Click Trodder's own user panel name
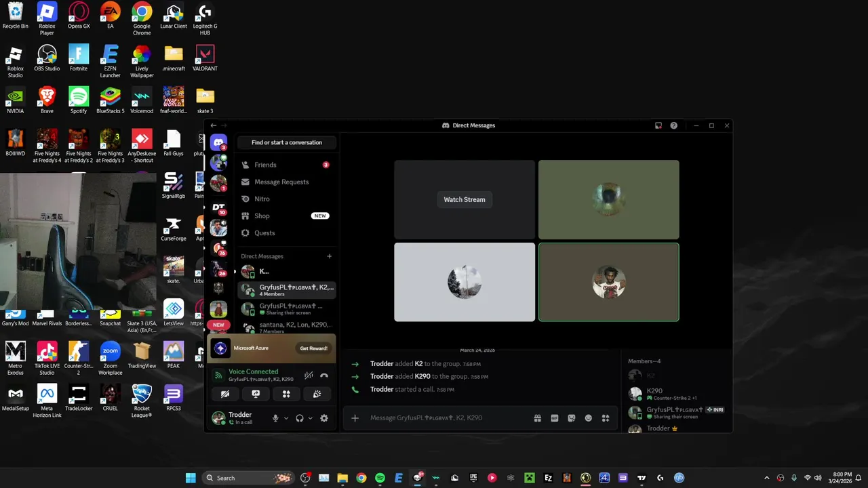The image size is (868, 488). pyautogui.click(x=240, y=415)
